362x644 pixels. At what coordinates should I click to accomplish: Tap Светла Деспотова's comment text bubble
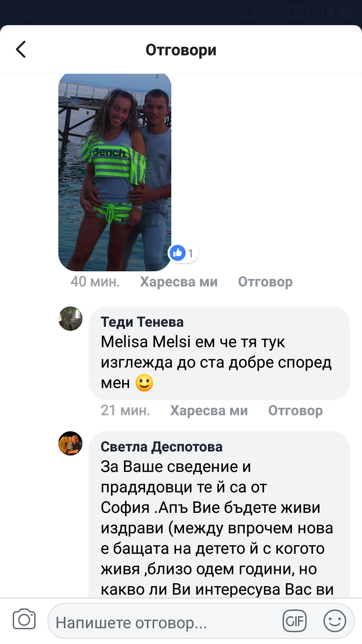(x=219, y=515)
